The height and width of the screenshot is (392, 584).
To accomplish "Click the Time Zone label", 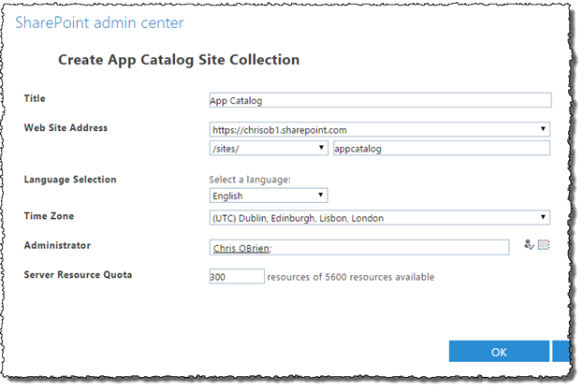I will point(49,216).
